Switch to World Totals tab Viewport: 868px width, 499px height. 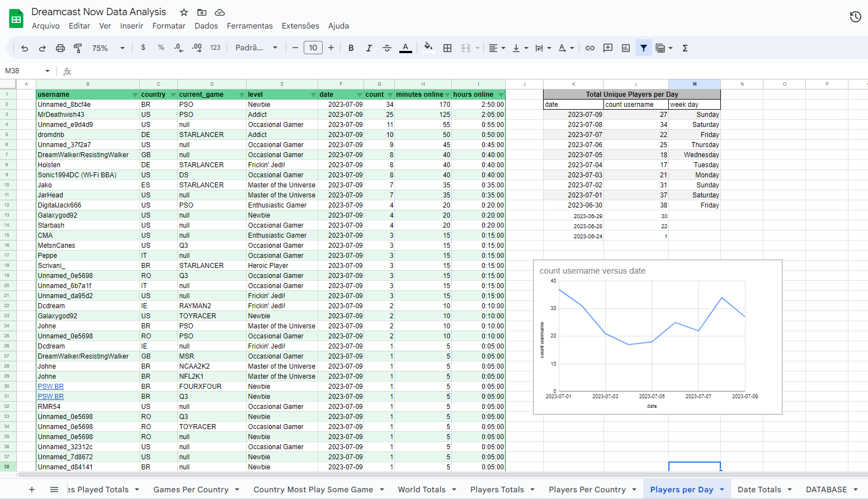pos(422,489)
